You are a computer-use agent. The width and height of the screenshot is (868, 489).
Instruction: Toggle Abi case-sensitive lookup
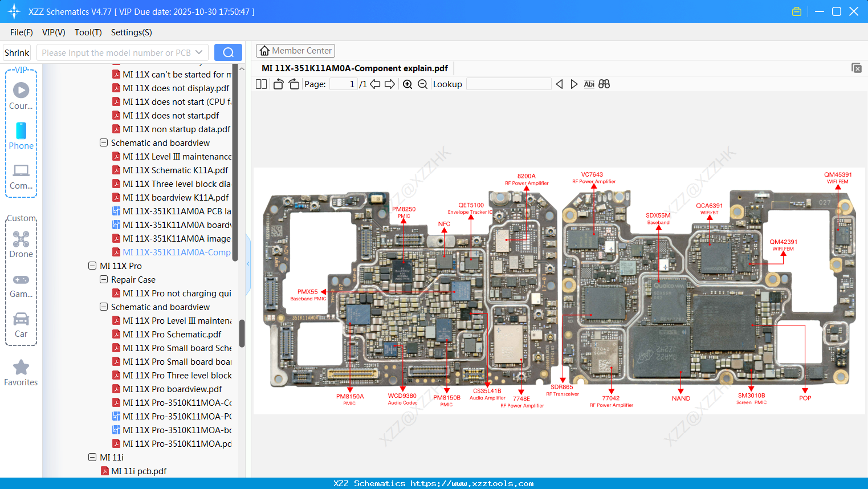(x=589, y=84)
